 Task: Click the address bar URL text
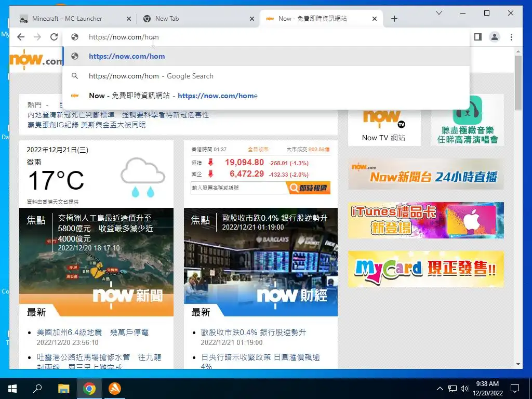click(124, 37)
